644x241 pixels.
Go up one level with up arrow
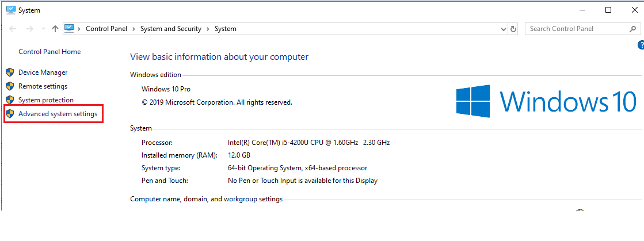point(55,29)
